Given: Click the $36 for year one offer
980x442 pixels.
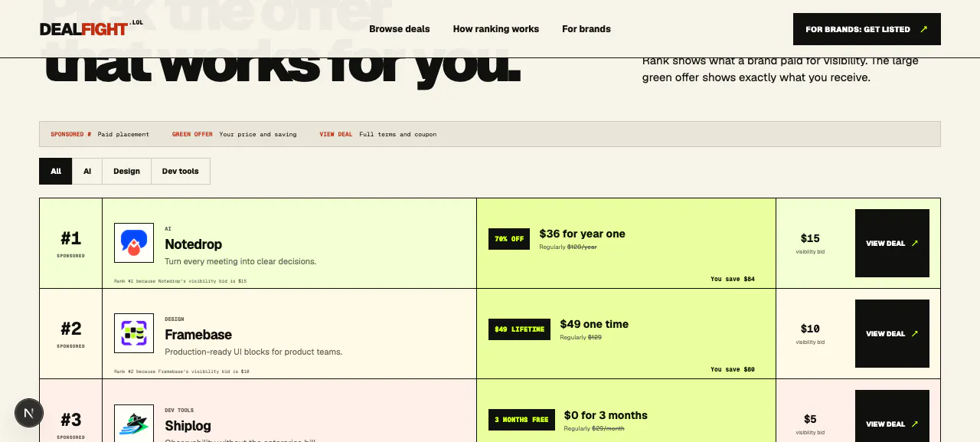Looking at the screenshot, I should click(582, 234).
